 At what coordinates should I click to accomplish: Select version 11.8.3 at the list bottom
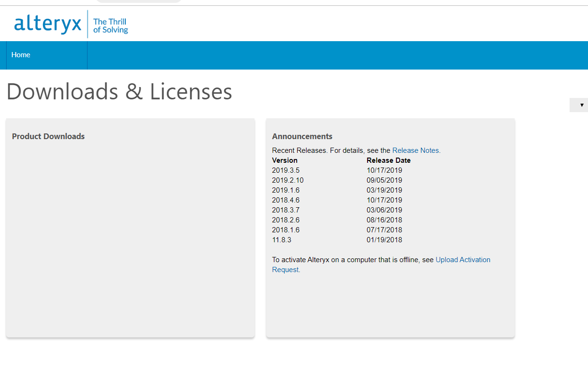(281, 239)
